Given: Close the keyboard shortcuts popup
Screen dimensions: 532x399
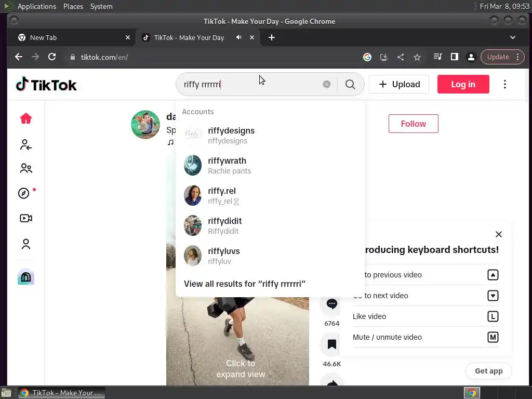Looking at the screenshot, I should (x=498, y=234).
